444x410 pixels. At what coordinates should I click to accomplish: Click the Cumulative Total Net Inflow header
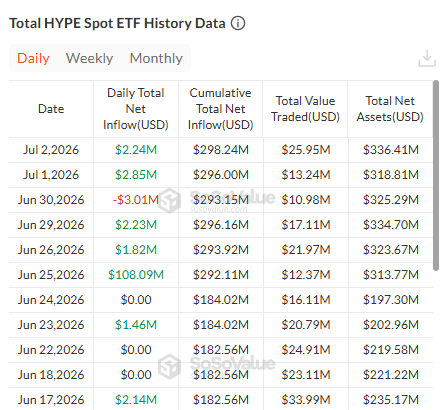tap(221, 109)
